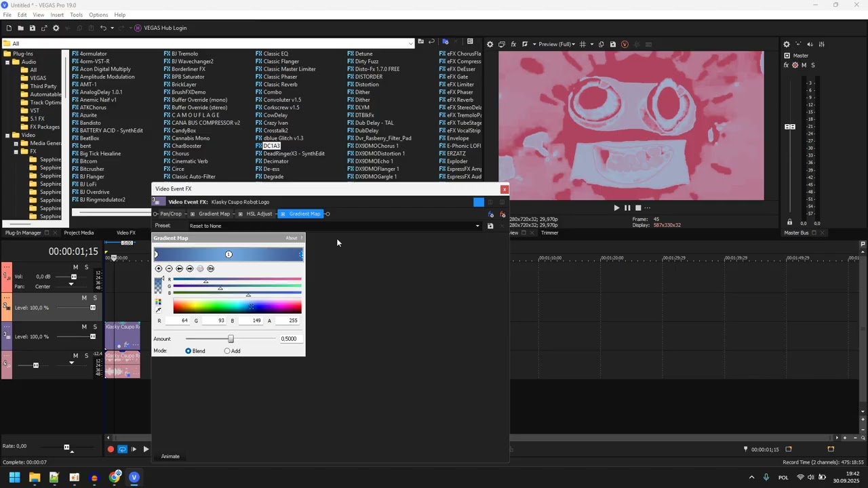
Task: Open the Preview (Full) quality dropdown
Action: (x=557, y=44)
